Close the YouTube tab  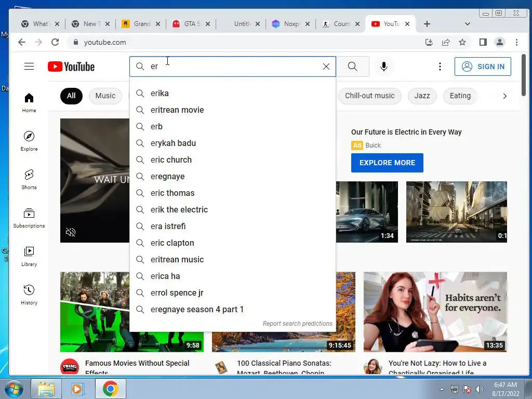[407, 24]
